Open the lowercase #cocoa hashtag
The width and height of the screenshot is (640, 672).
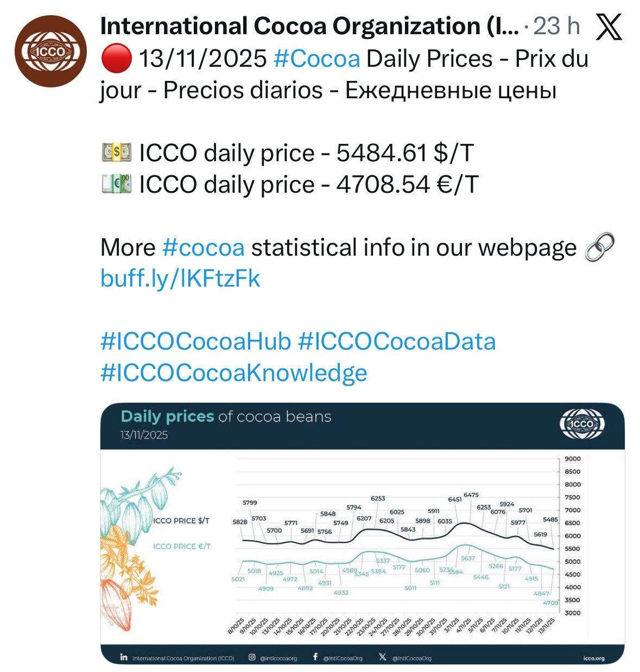tap(204, 248)
